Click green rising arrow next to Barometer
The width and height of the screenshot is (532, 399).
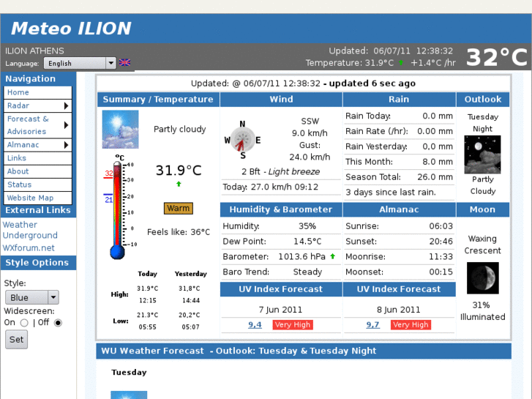[x=332, y=256]
